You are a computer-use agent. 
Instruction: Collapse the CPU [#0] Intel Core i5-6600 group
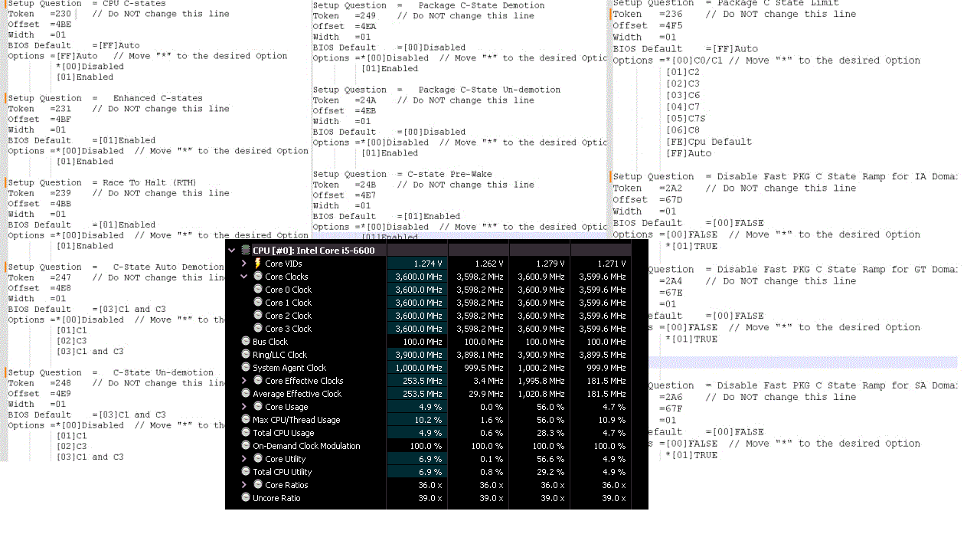[233, 251]
